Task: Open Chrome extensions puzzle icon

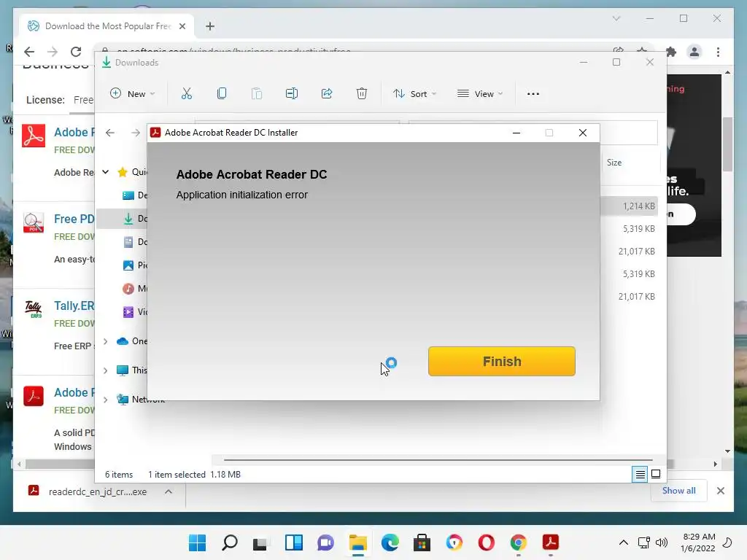Action: point(671,52)
